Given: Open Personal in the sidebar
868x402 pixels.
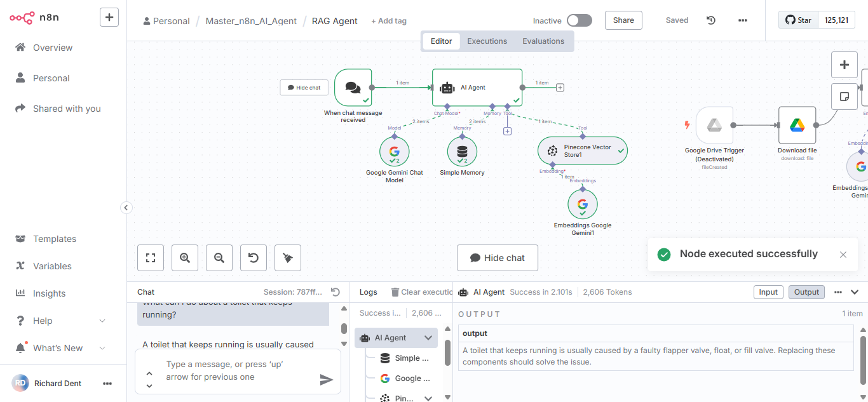Looking at the screenshot, I should [51, 78].
